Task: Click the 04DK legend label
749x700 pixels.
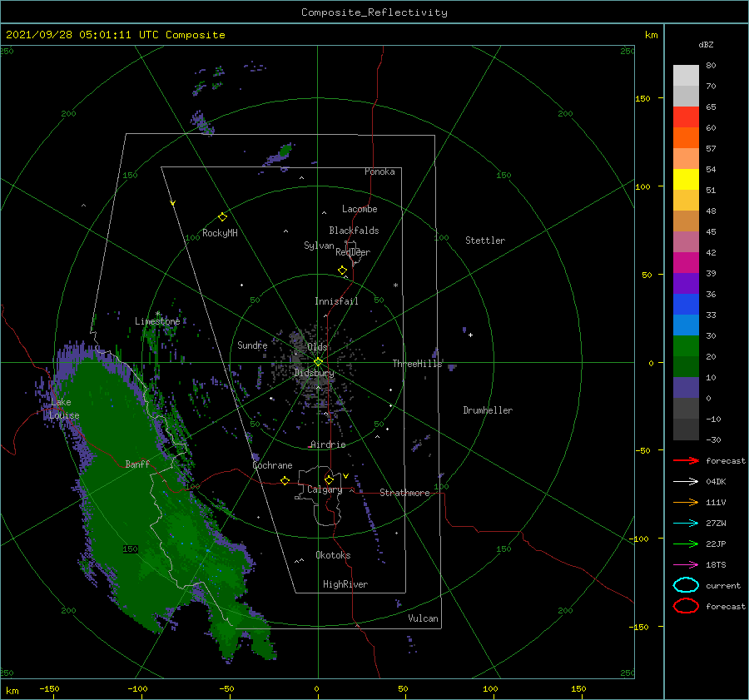Action: [716, 482]
